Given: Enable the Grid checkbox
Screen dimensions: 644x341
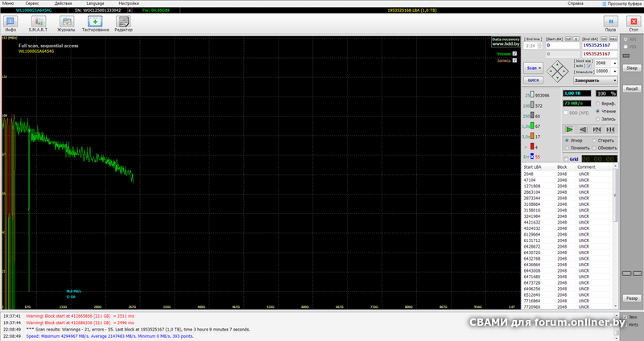Looking at the screenshot, I should (566, 158).
